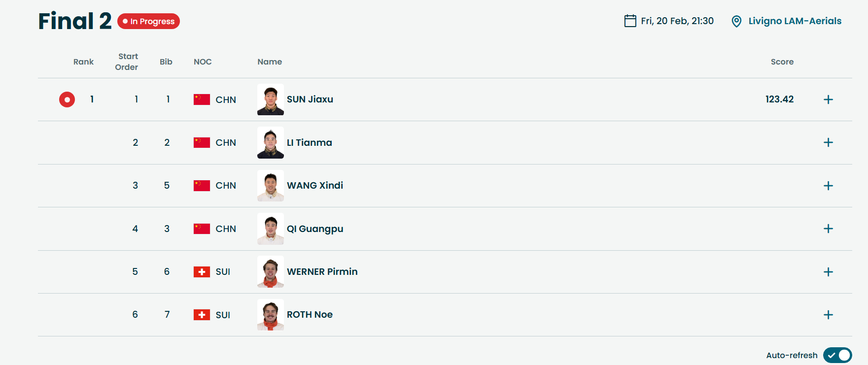Click the calendar icon beside the date
This screenshot has height=365, width=868.
(630, 21)
